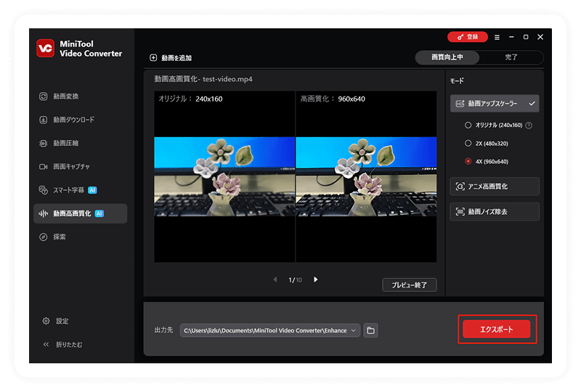
Task: Select the 動画アップスケーラー mode
Action: click(495, 103)
